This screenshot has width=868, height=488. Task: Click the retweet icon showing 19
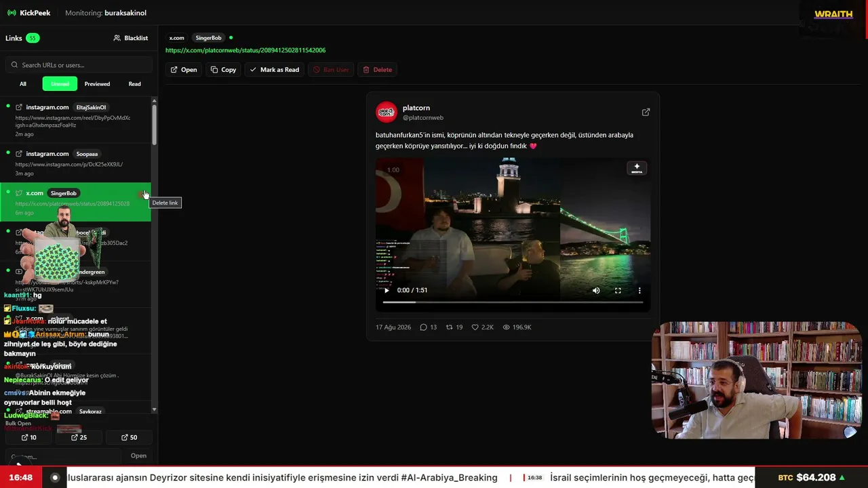click(x=449, y=327)
